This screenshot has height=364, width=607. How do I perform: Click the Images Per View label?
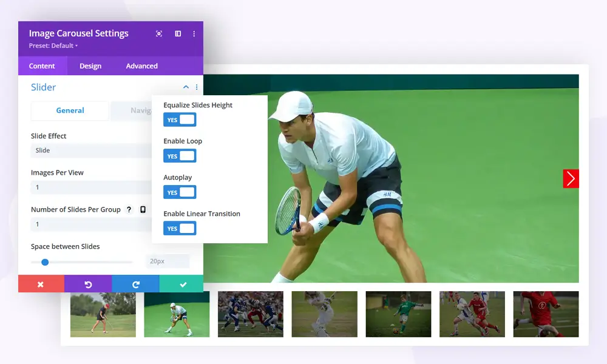57,172
